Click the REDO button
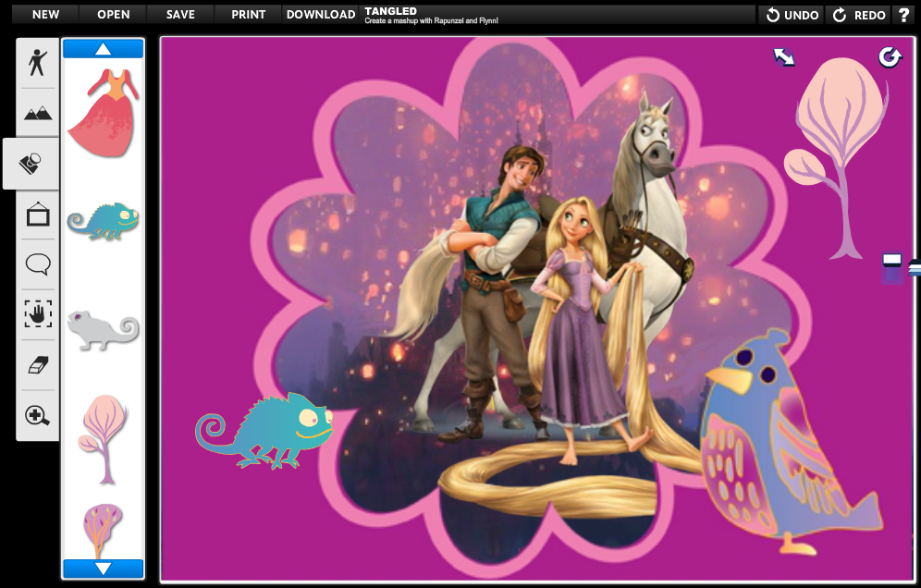The width and height of the screenshot is (921, 588). [859, 15]
